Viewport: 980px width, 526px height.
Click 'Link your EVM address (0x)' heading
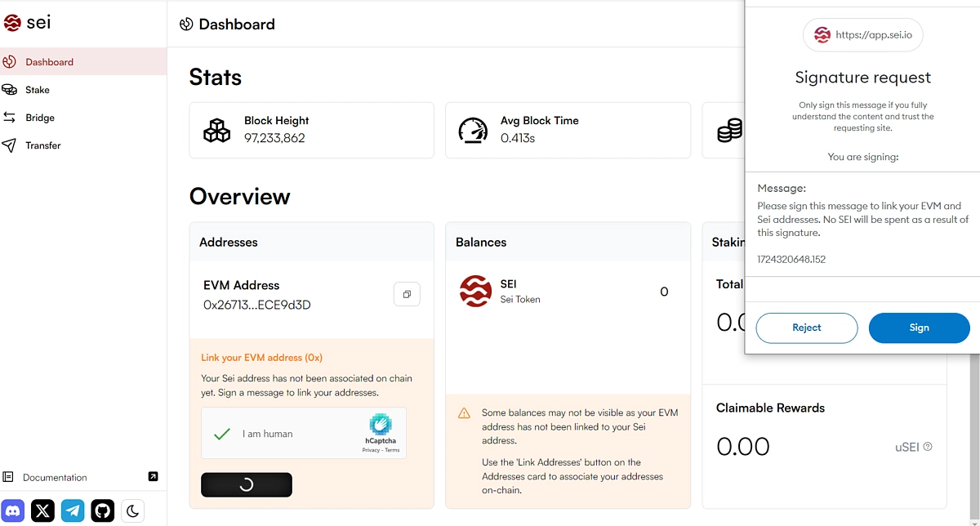click(x=262, y=358)
